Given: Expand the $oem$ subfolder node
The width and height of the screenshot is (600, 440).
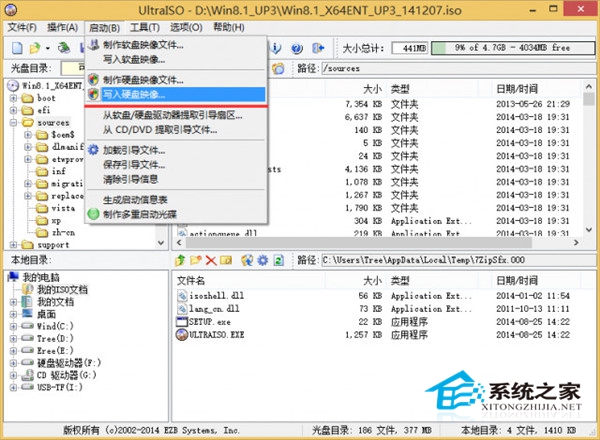Looking at the screenshot, I should coord(28,135).
